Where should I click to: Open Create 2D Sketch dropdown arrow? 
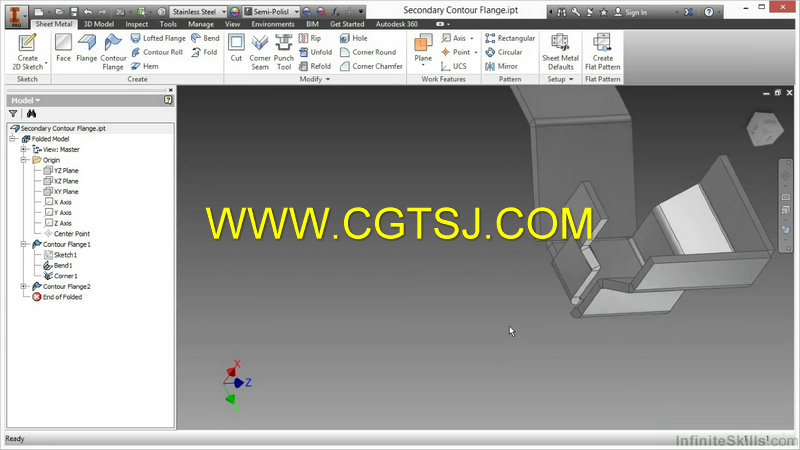(46, 64)
